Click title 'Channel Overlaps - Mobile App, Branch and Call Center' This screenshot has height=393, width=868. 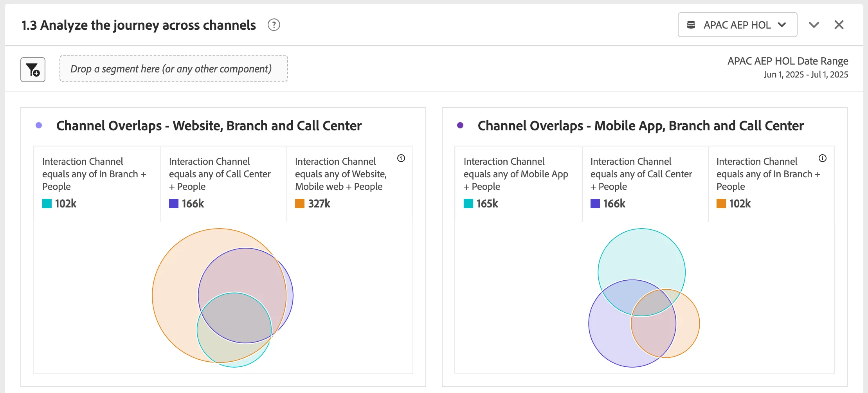point(641,126)
